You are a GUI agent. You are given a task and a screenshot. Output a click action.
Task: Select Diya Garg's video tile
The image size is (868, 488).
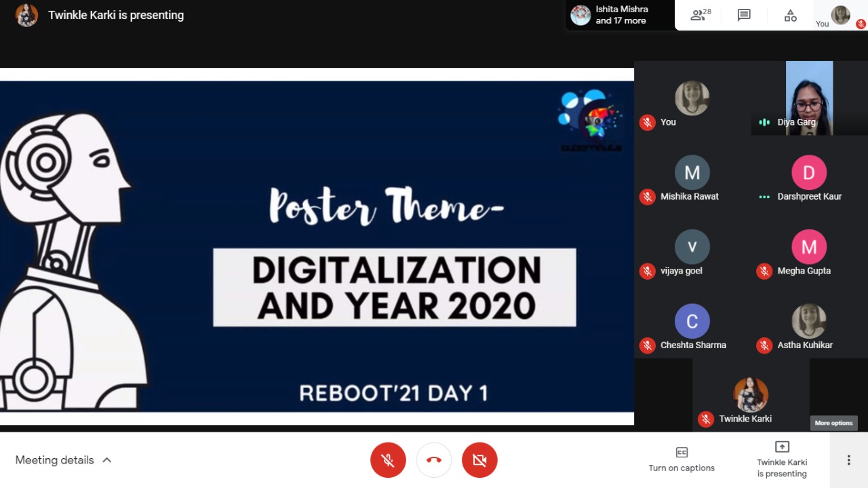point(809,98)
